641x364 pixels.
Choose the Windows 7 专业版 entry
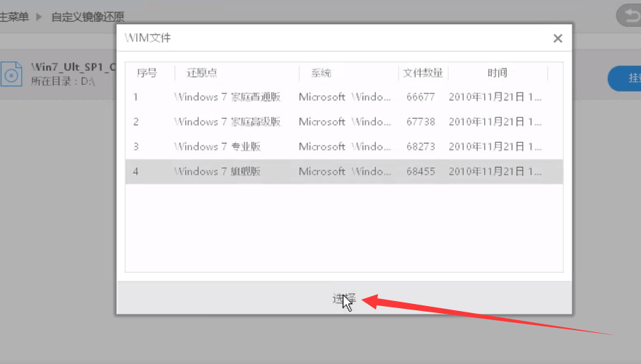click(x=218, y=146)
